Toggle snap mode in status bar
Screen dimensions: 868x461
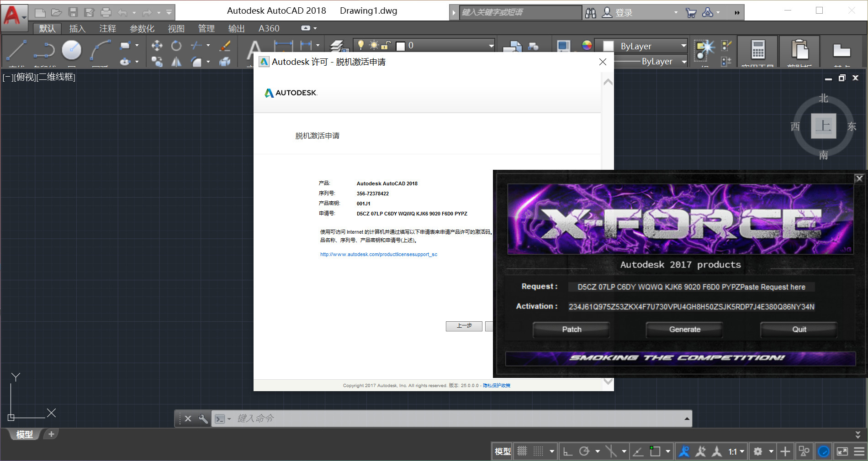[539, 451]
